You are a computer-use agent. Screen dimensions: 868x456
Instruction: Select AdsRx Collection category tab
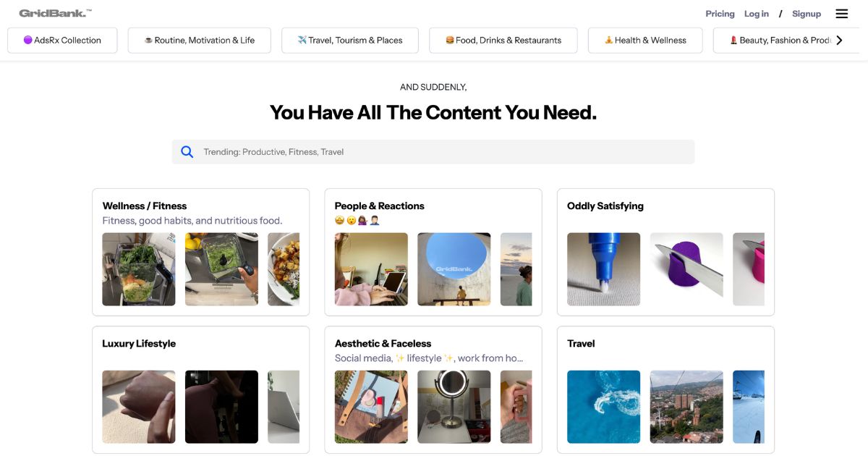pos(62,41)
